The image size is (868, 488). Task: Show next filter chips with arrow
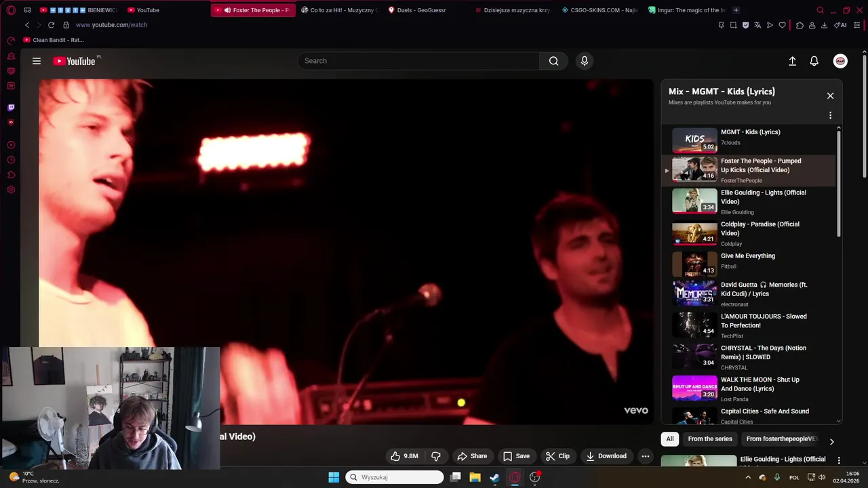point(831,442)
